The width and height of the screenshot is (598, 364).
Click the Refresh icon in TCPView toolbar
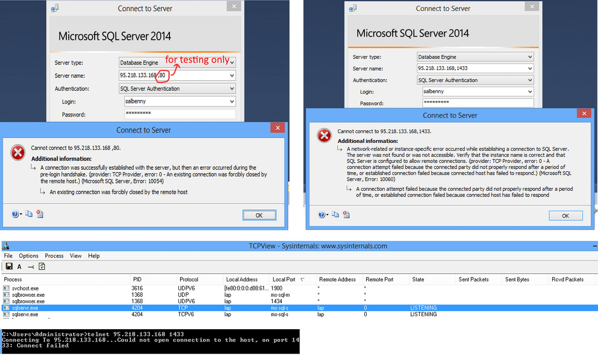pyautogui.click(x=42, y=266)
